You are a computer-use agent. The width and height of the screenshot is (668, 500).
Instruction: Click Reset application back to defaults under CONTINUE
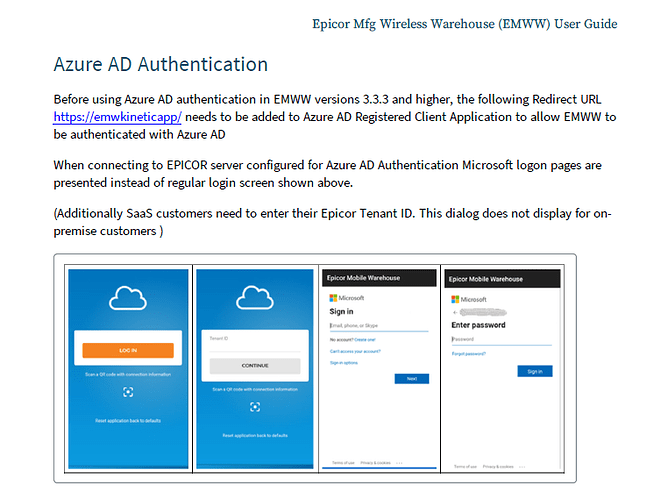(x=255, y=436)
